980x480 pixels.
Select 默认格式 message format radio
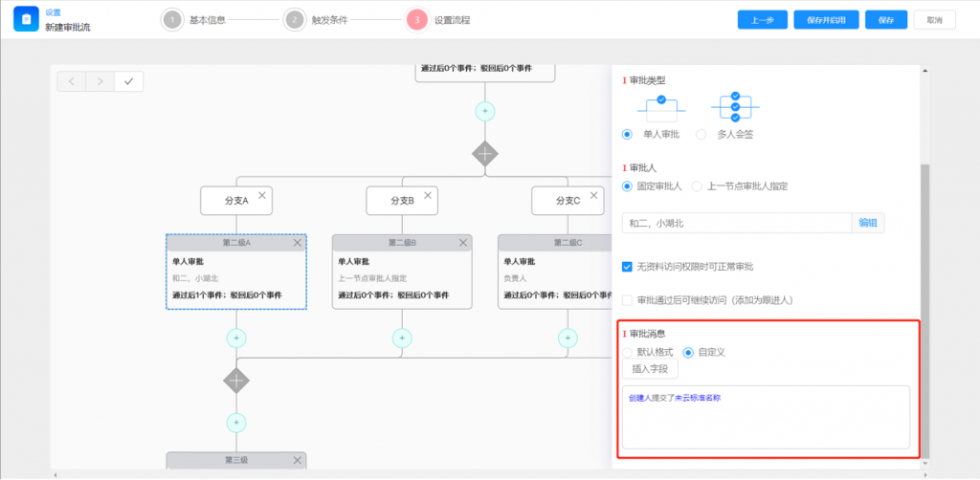click(628, 352)
